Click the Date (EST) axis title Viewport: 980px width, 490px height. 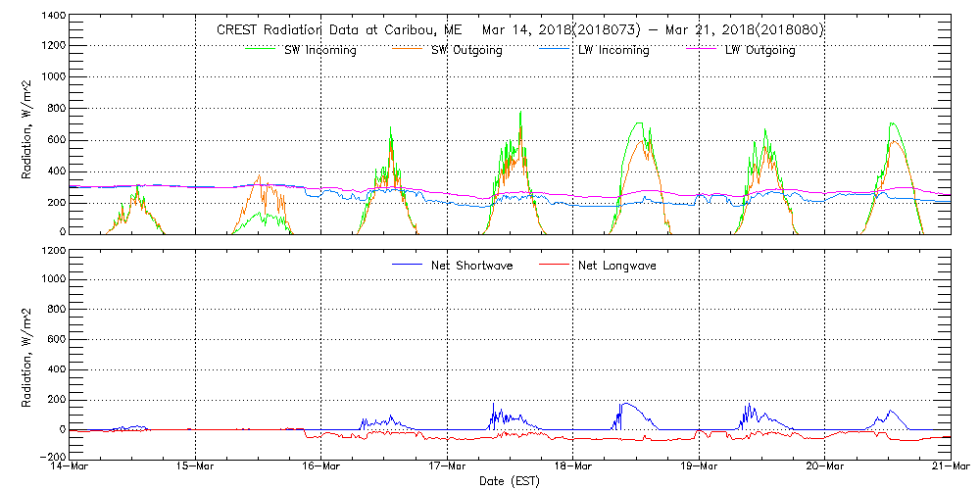tap(511, 481)
